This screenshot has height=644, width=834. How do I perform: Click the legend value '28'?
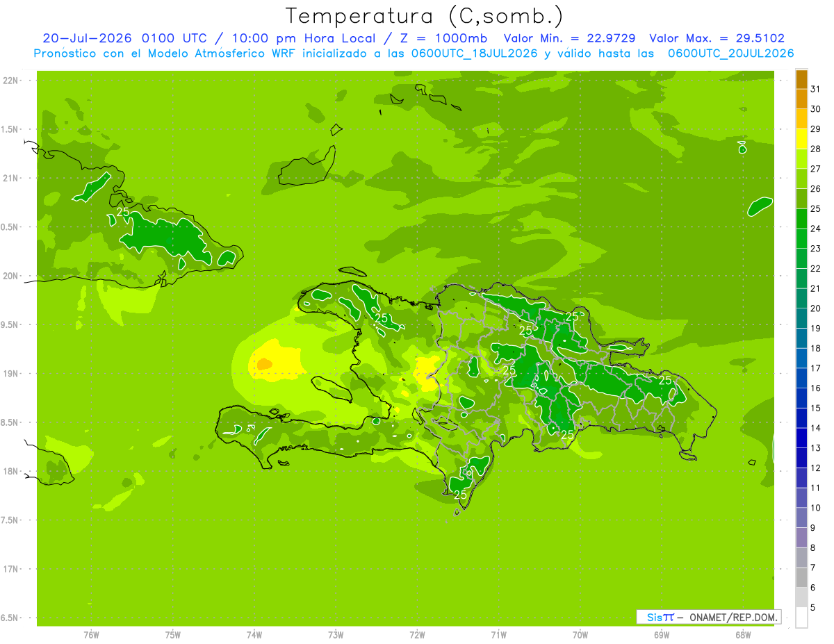click(x=817, y=149)
